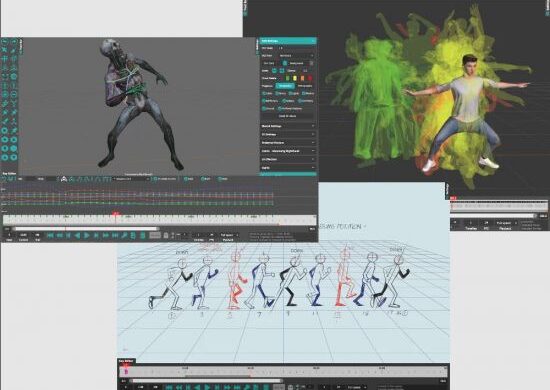550x390 pixels.
Task: Click the pink marker on walk-cycle timeline
Action: point(126,371)
